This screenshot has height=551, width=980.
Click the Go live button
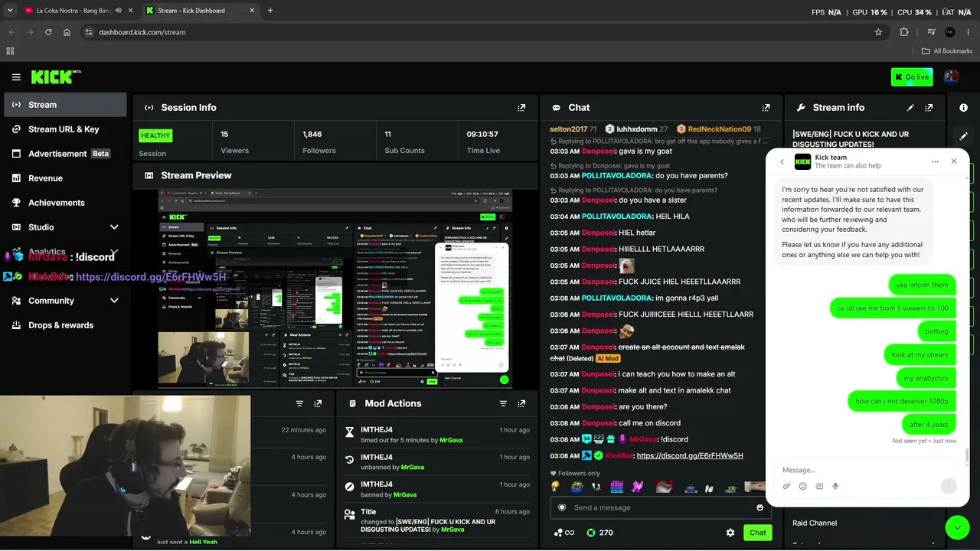[x=912, y=77]
